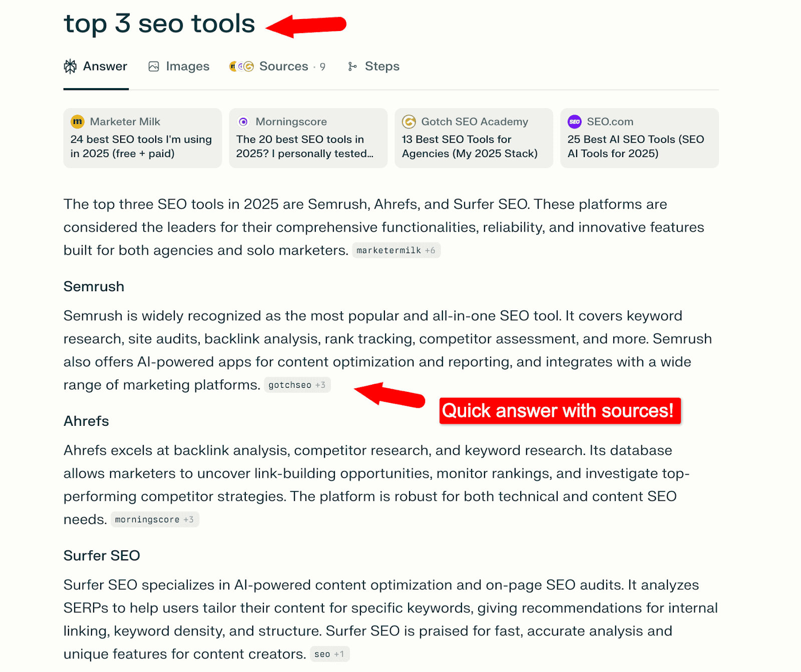This screenshot has height=672, width=801.
Task: Open the SEO.com source card
Action: pos(640,138)
